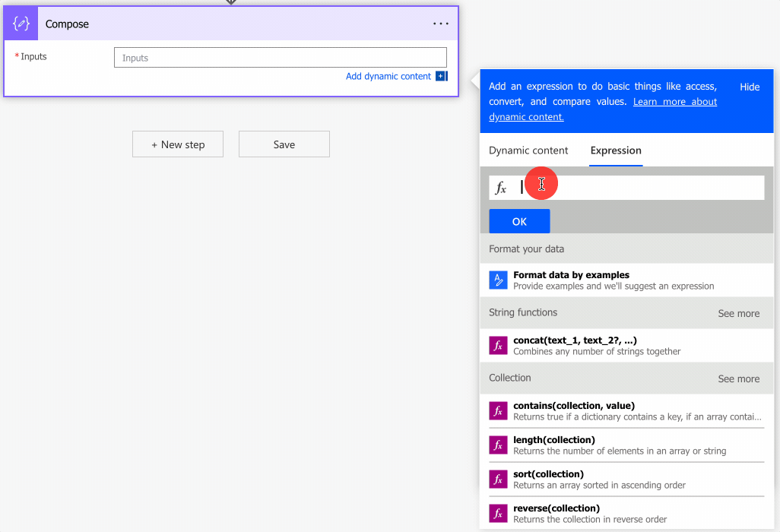Viewport: 780px width, 532px height.
Task: Open the Learn more about dynamic content link
Action: click(674, 102)
